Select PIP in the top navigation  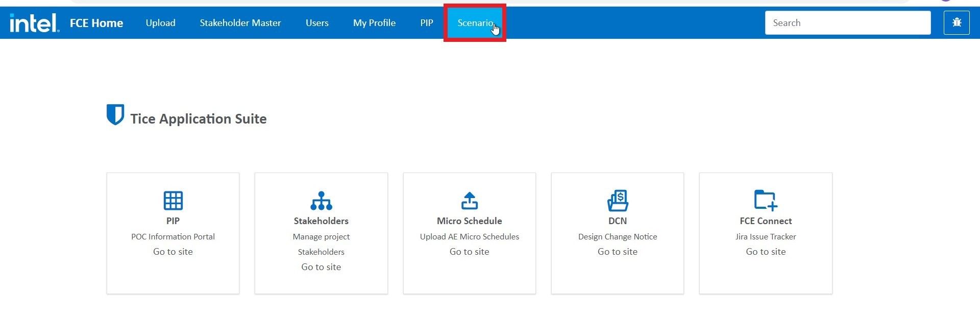click(x=426, y=23)
